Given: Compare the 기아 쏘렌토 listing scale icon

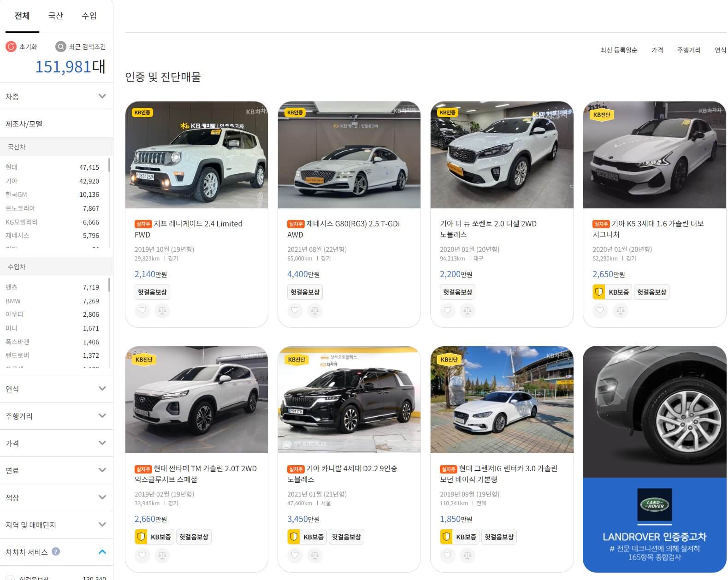Looking at the screenshot, I should (468, 310).
